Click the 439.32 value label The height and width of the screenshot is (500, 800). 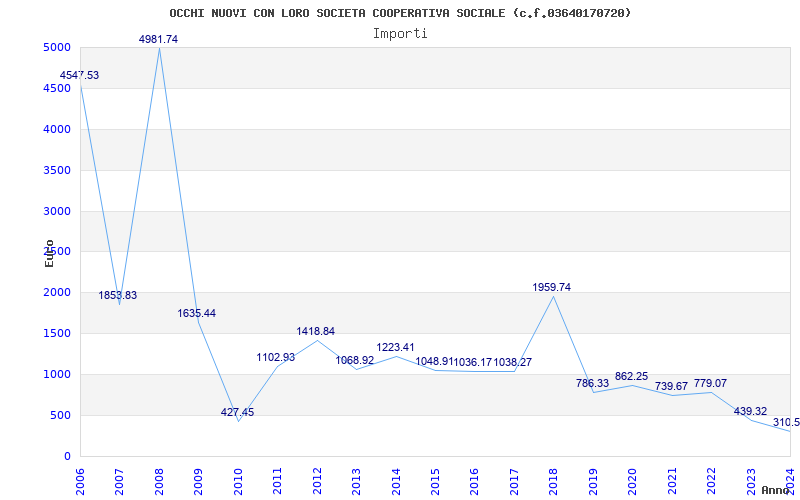[x=750, y=411]
